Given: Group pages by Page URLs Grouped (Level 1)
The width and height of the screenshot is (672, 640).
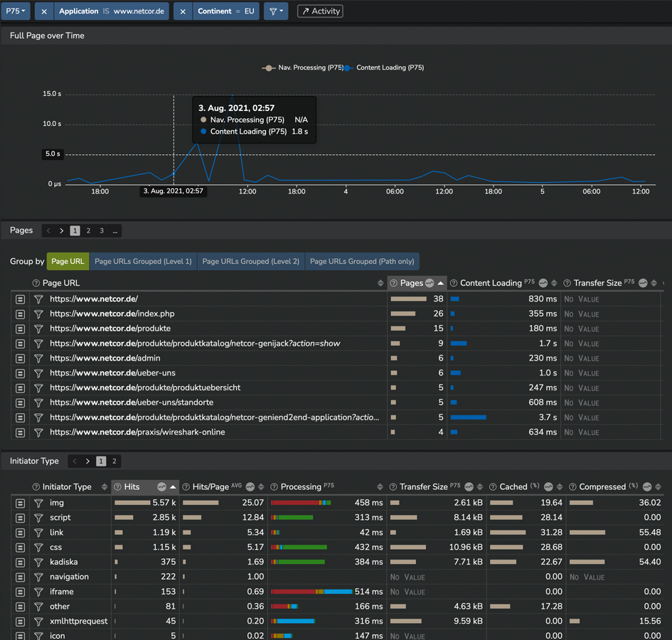Looking at the screenshot, I should (143, 262).
